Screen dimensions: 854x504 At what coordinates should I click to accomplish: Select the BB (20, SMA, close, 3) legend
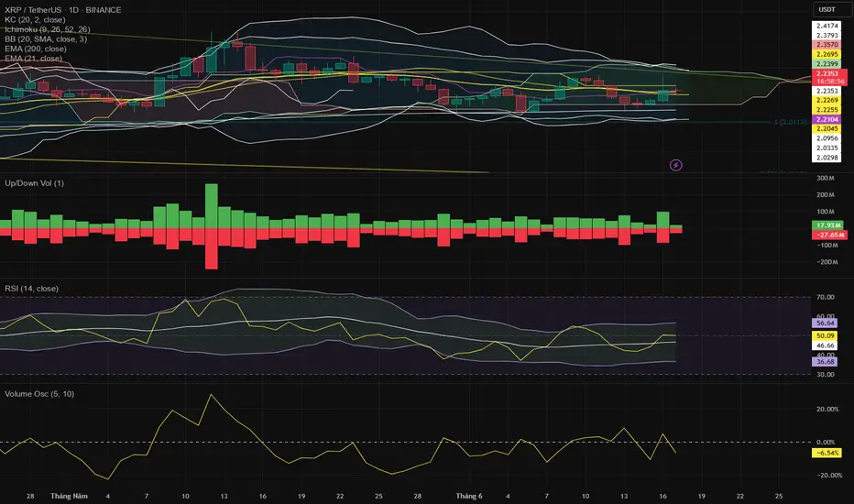46,39
